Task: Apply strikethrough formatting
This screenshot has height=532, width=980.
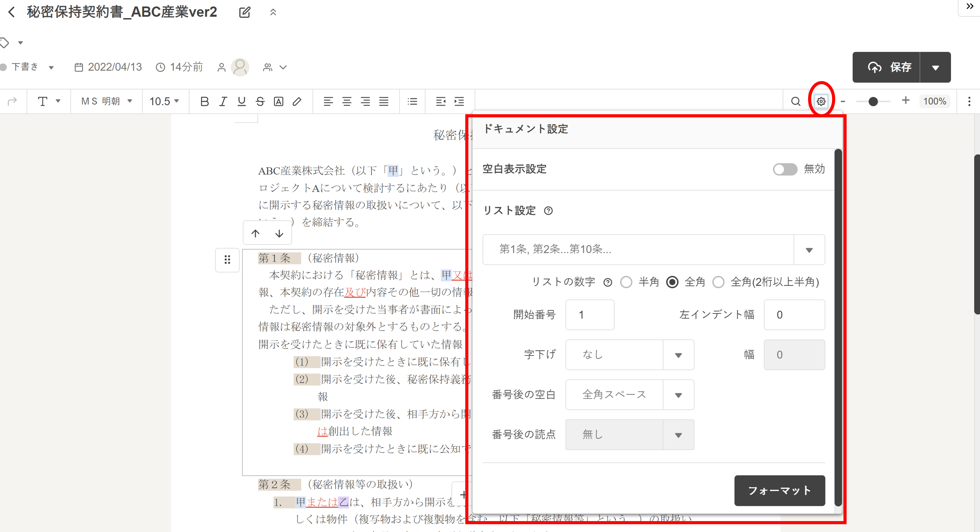Action: (260, 101)
